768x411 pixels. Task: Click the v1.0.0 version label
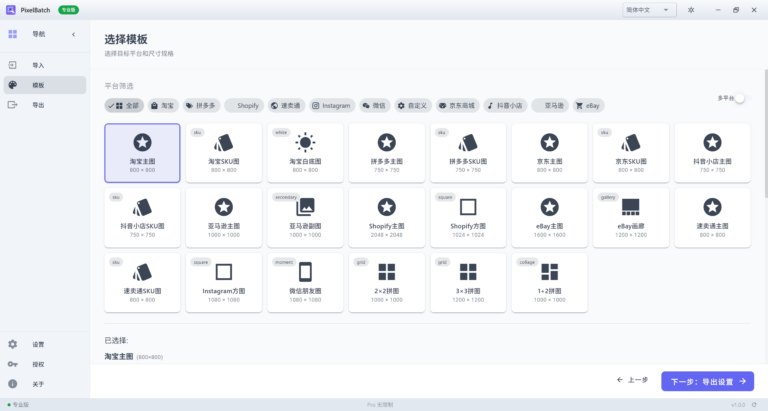(x=738, y=405)
